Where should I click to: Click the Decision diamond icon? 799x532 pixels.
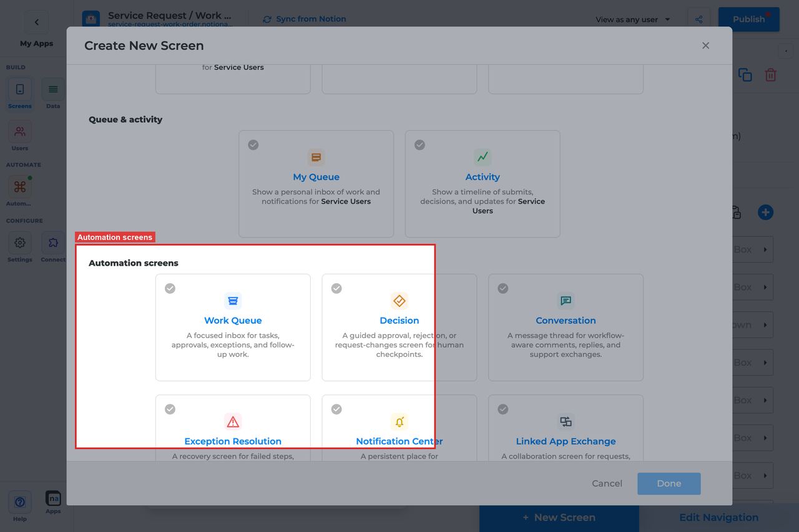399,301
